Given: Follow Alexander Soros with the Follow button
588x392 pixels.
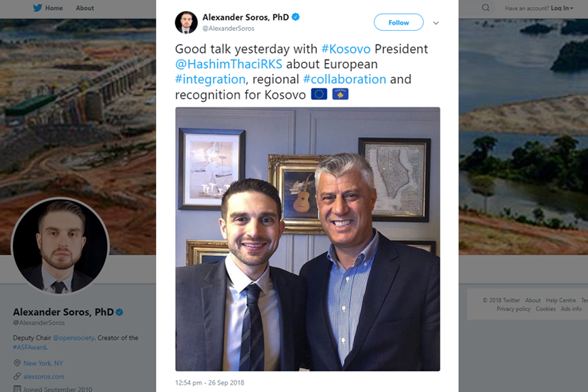Looking at the screenshot, I should click(x=399, y=22).
